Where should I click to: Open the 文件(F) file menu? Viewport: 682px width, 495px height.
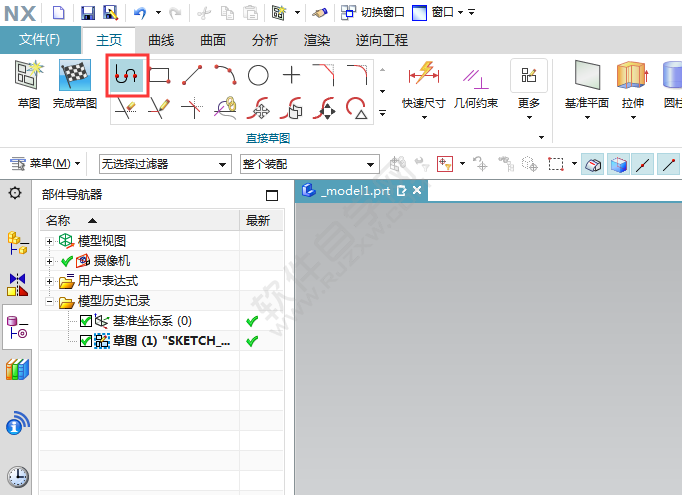tap(40, 40)
